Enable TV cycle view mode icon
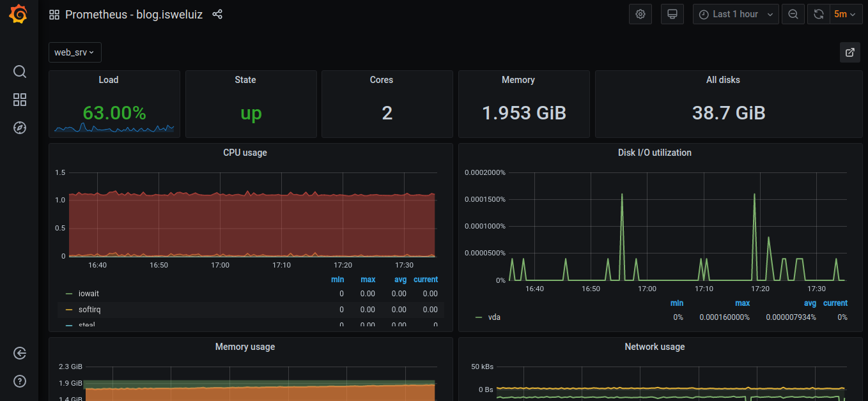 [672, 13]
